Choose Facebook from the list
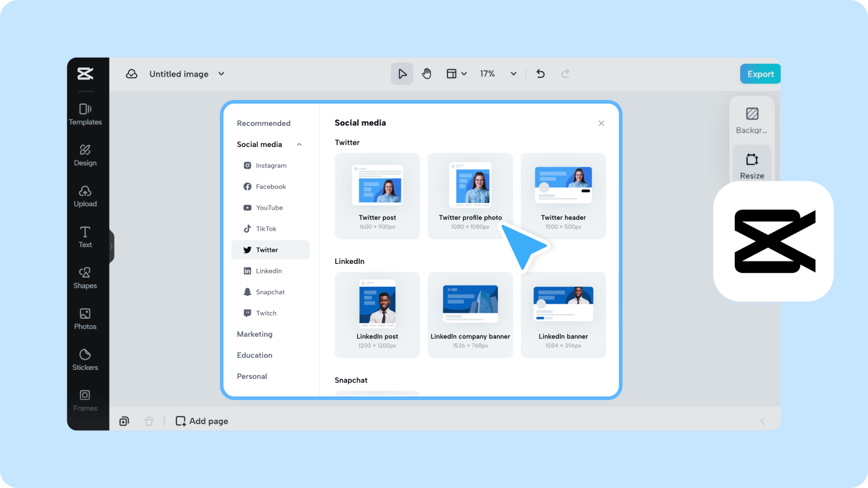Image resolution: width=868 pixels, height=488 pixels. (271, 187)
